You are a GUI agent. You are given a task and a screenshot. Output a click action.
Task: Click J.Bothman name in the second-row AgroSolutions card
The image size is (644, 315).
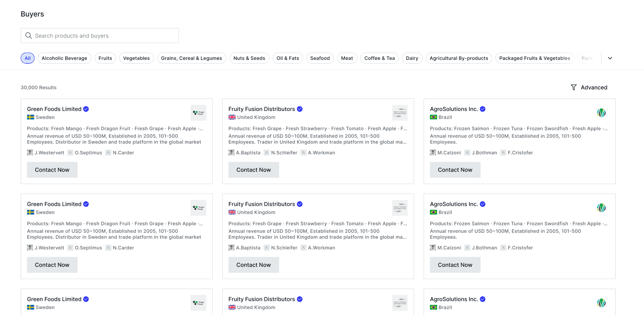click(x=484, y=248)
